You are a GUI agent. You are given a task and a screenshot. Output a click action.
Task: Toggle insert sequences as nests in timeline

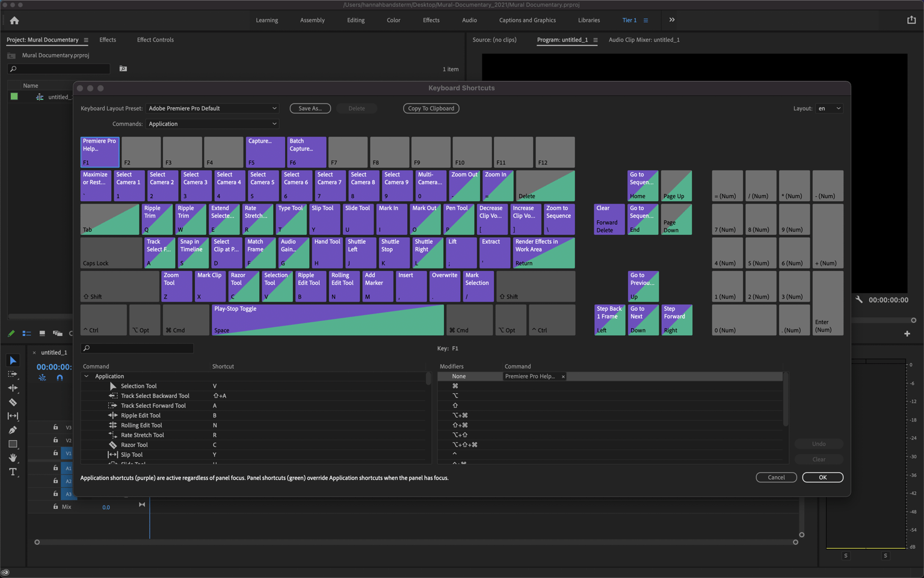pyautogui.click(x=42, y=378)
